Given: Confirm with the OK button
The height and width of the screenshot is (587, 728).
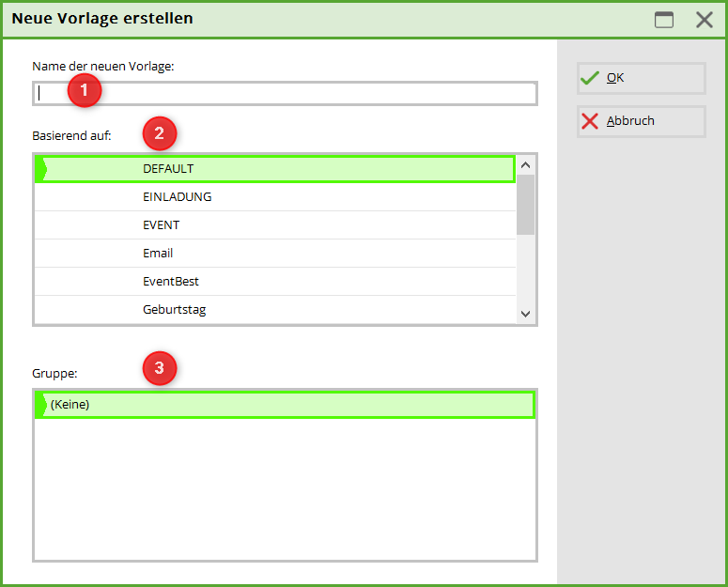Looking at the screenshot, I should pyautogui.click(x=641, y=78).
